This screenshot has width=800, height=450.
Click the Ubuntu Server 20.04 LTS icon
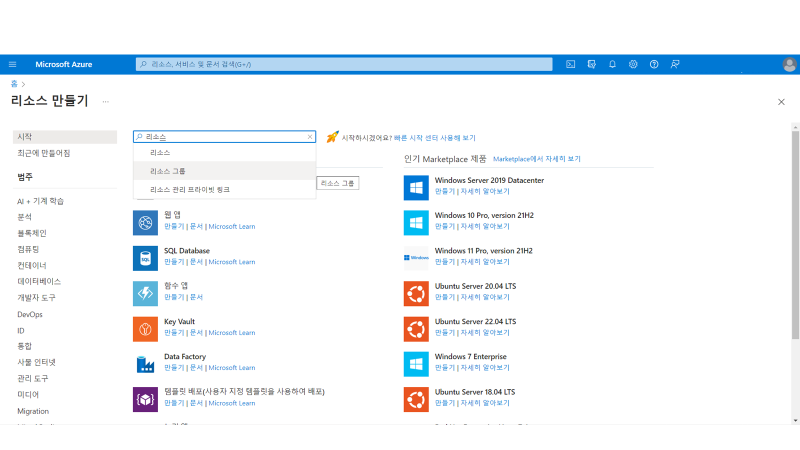(x=416, y=293)
